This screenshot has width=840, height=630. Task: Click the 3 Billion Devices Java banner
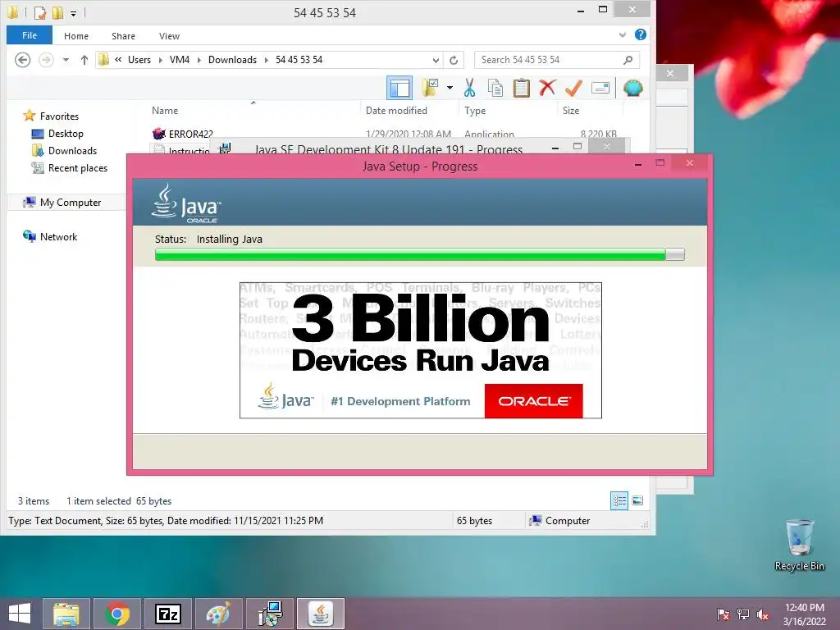tap(421, 350)
